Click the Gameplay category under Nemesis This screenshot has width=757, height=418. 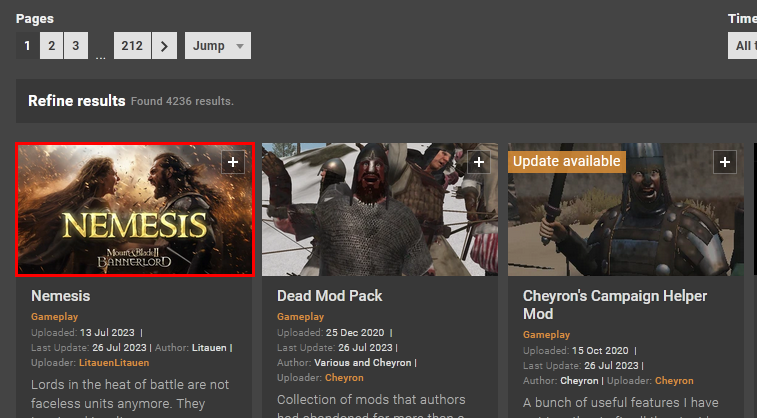click(55, 317)
